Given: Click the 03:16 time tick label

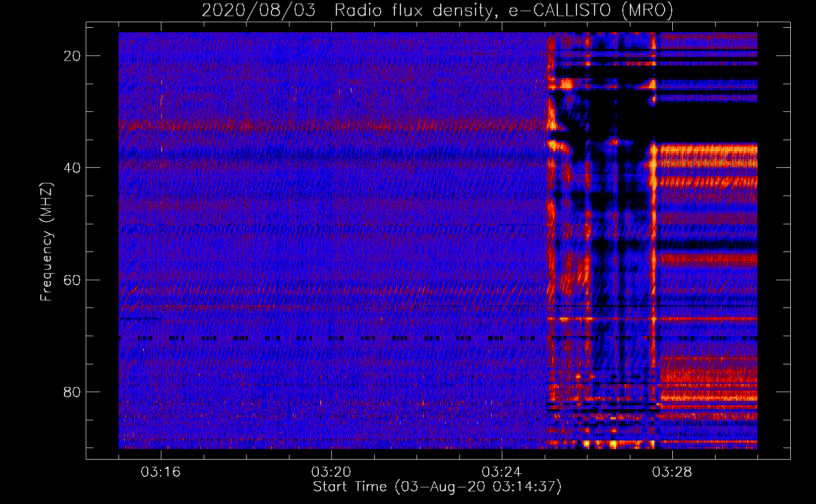Looking at the screenshot, I should pyautogui.click(x=161, y=472).
